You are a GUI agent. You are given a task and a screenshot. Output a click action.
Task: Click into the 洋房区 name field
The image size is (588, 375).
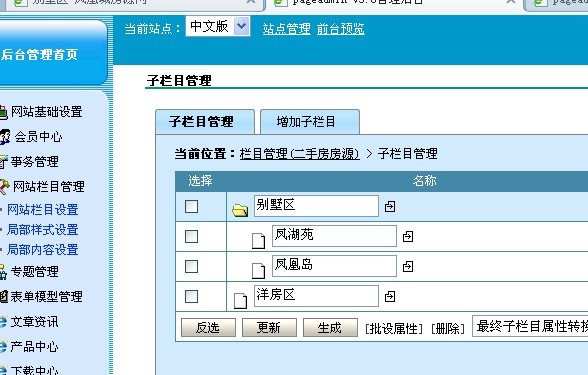pos(316,296)
